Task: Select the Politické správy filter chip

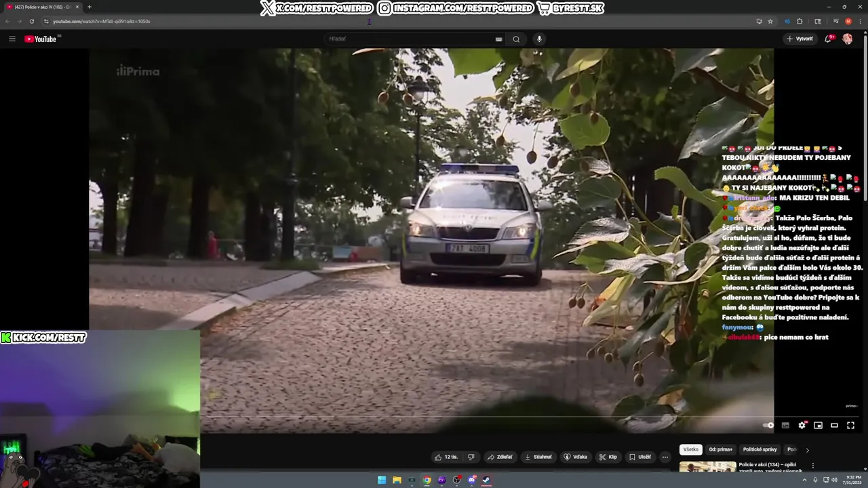Action: coord(760,449)
